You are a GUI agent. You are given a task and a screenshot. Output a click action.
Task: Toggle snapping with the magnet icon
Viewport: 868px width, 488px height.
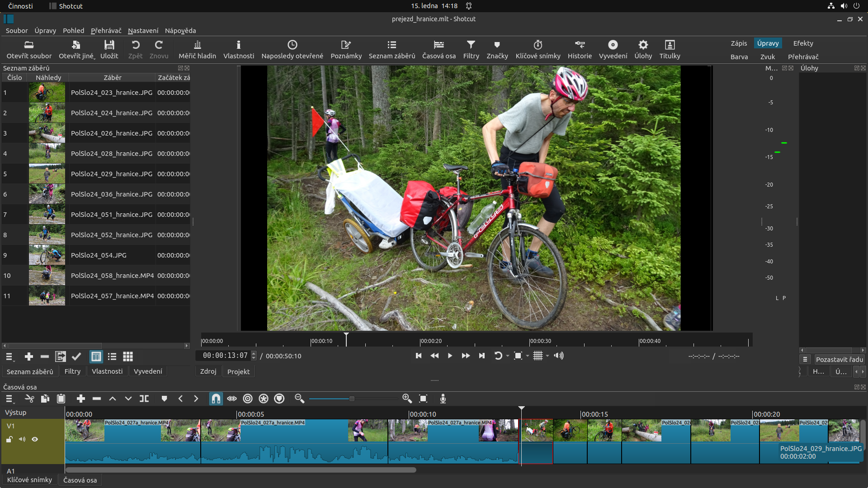(x=216, y=399)
